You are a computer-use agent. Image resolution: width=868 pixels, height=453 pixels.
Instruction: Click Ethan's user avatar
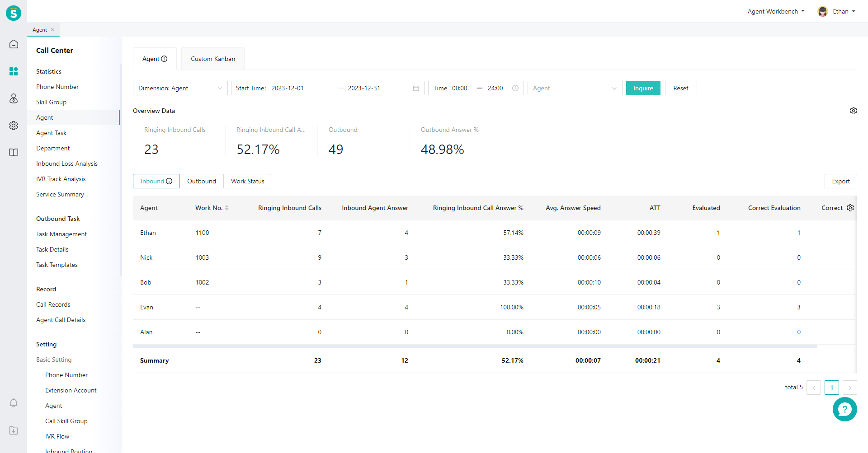pos(823,11)
